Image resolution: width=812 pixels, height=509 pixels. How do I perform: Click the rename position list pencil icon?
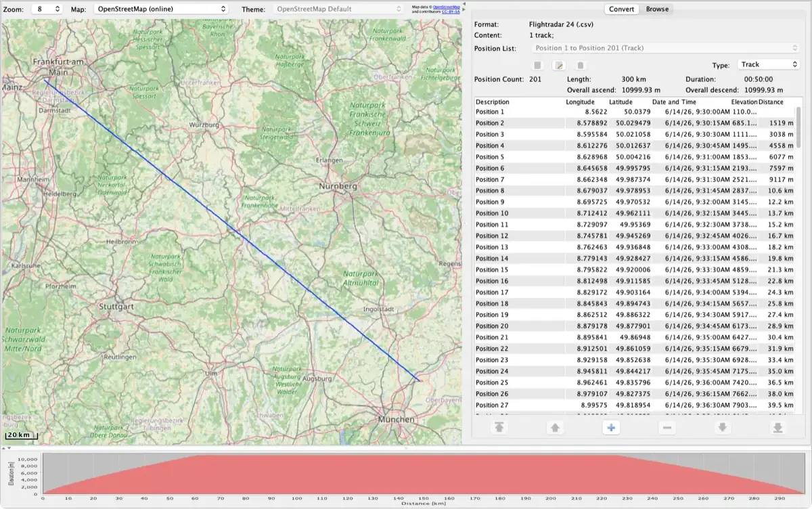pos(559,66)
